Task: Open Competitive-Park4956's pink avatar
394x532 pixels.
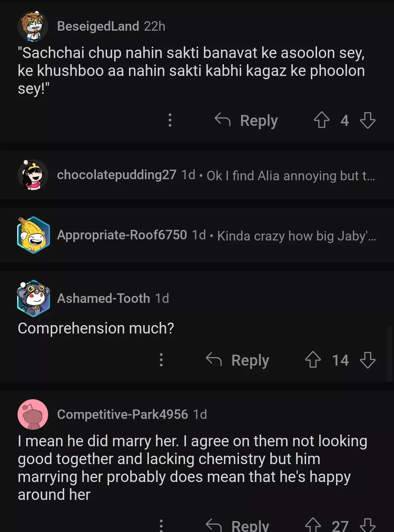Action: click(x=33, y=414)
